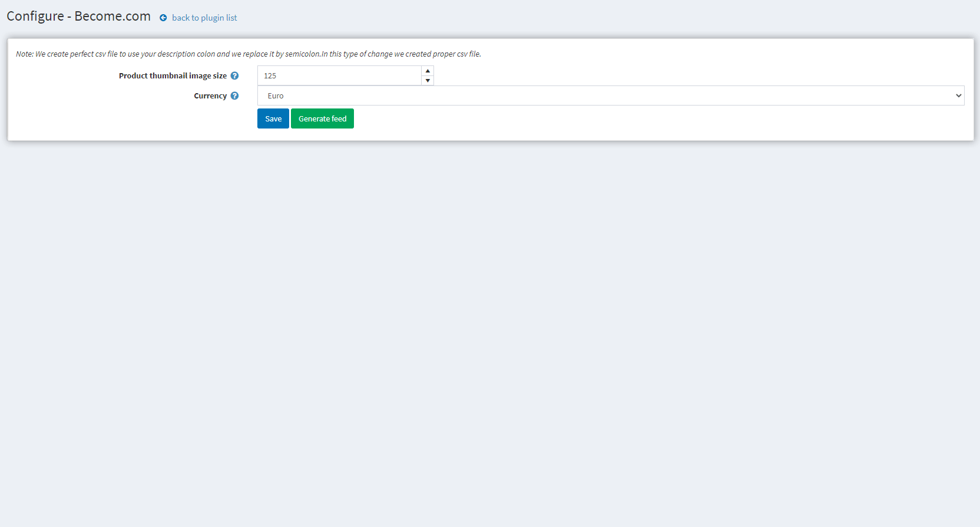Show help tooltip for Currency
The width and height of the screenshot is (980, 527).
[x=234, y=95]
